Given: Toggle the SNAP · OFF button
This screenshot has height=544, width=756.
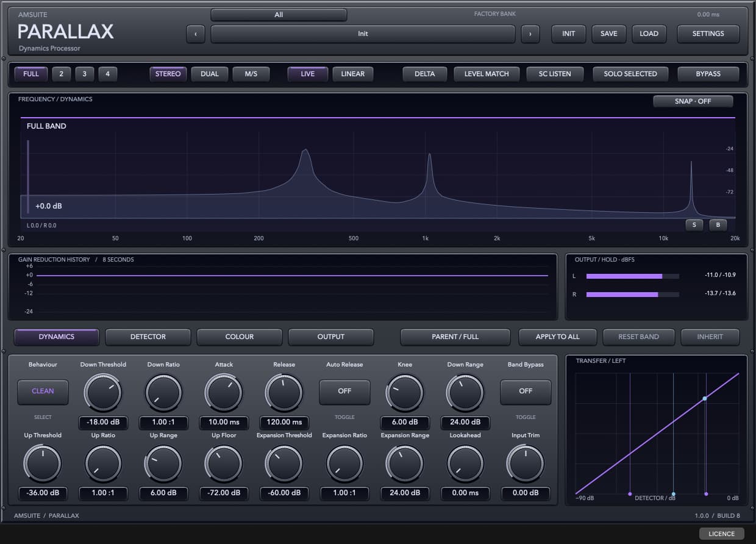Looking at the screenshot, I should click(693, 101).
